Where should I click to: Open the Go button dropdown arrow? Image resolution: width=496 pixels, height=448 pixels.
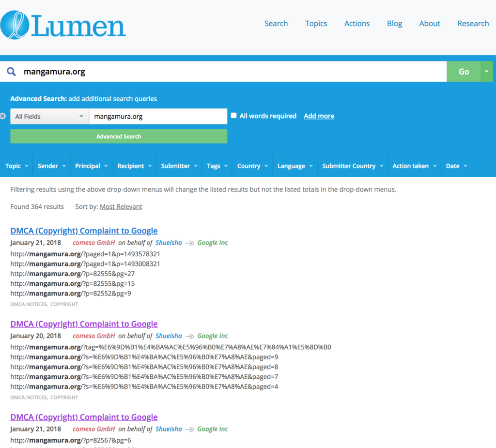(x=486, y=72)
